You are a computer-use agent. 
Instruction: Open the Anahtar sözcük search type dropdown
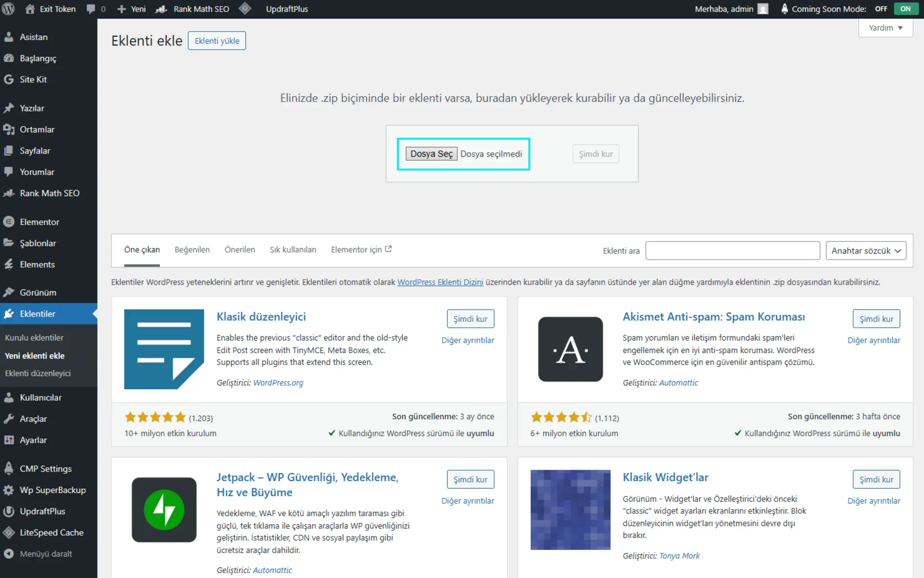(866, 250)
